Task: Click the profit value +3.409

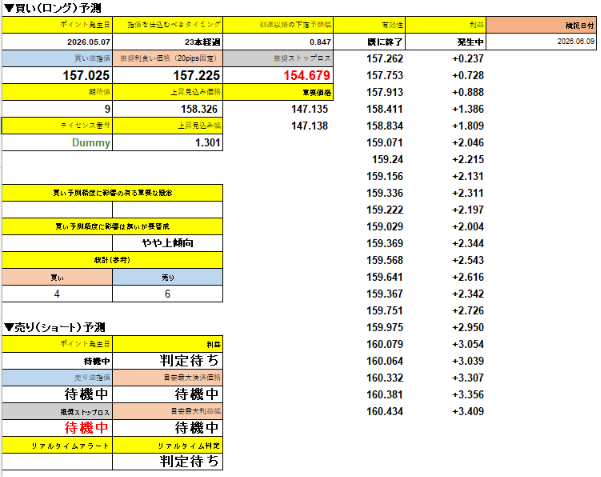Action: (468, 411)
